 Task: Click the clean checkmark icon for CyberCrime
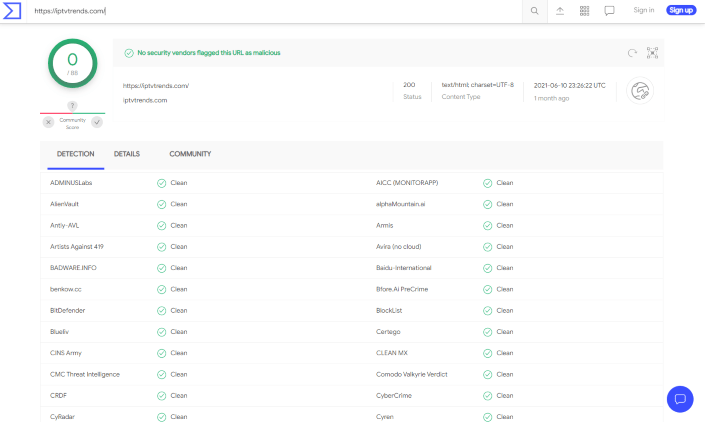[x=487, y=396]
